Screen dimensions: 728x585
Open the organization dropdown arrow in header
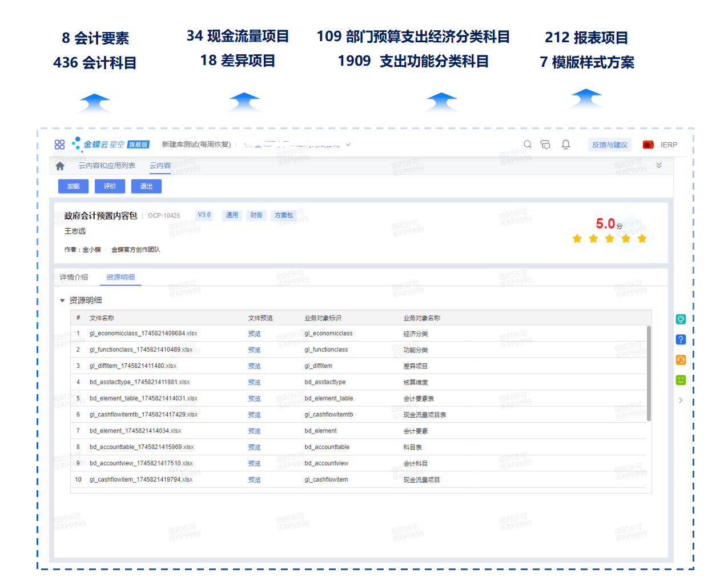pos(348,145)
